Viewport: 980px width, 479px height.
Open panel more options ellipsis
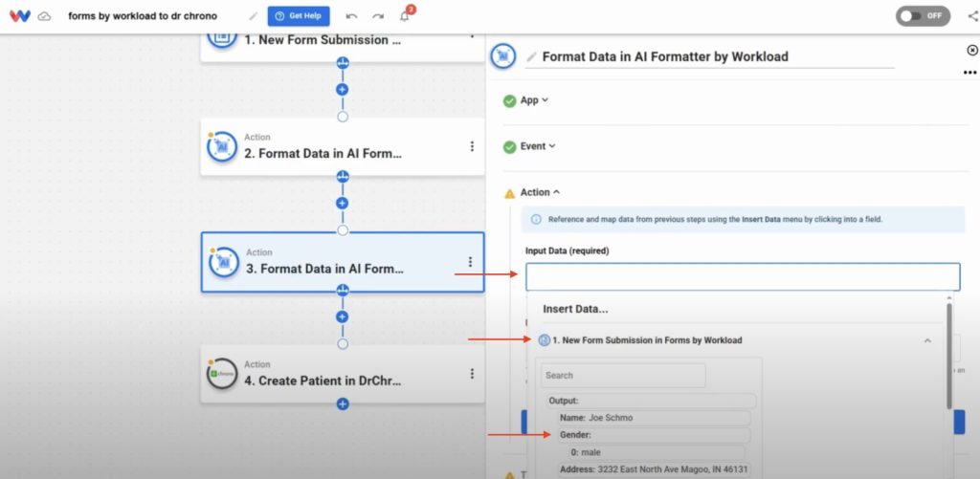pyautogui.click(x=970, y=73)
